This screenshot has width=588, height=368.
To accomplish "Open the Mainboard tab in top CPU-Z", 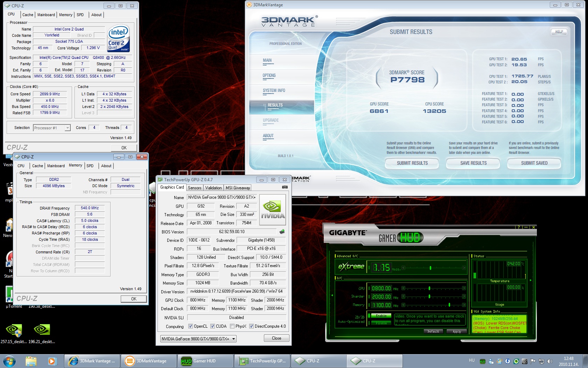I will [46, 15].
